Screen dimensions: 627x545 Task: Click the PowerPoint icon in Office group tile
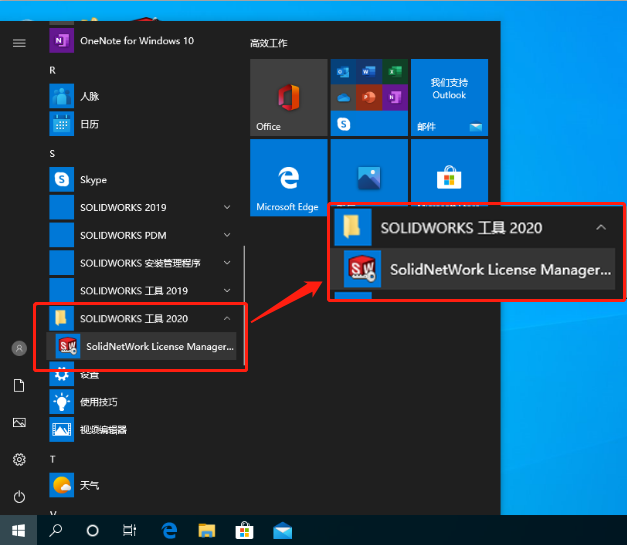(369, 97)
